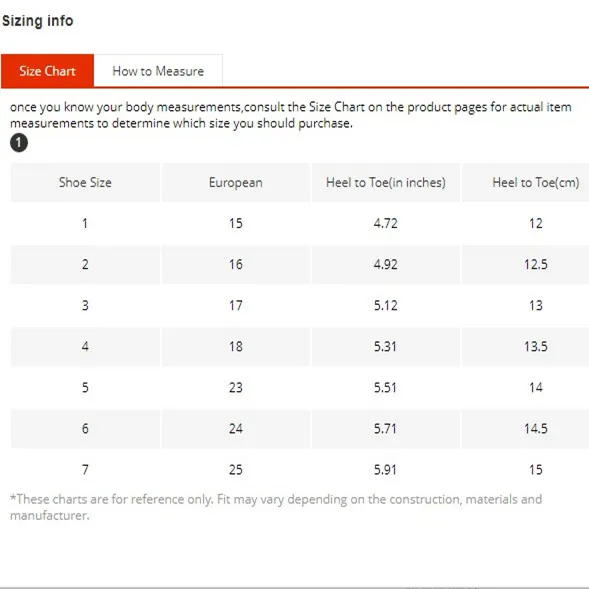Select the European column header
Screen dimensions: 589x589
(x=236, y=183)
